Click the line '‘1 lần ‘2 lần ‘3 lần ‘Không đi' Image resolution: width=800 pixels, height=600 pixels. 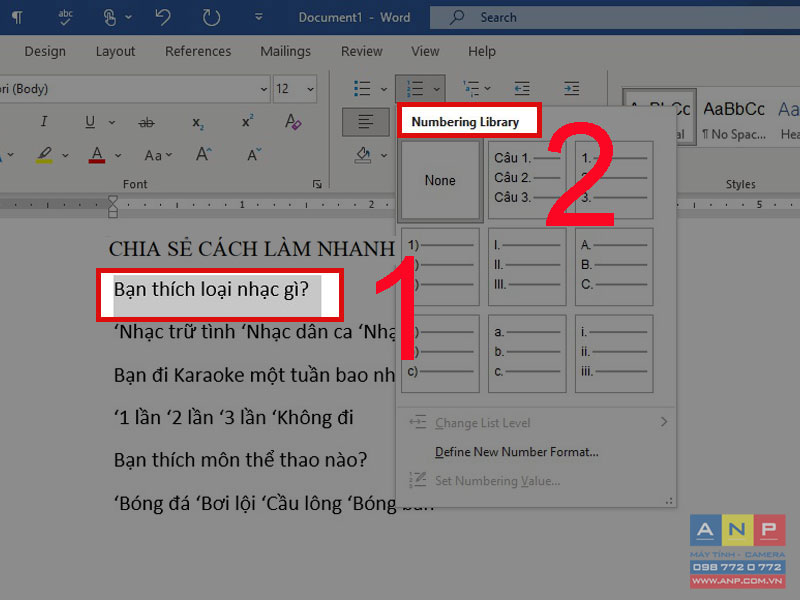[x=233, y=418]
